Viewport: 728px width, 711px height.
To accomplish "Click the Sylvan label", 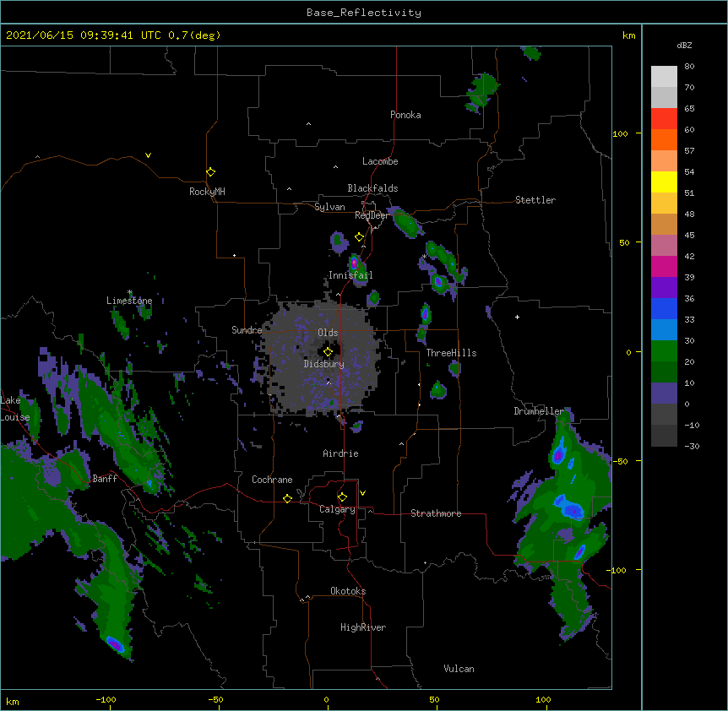I will tap(329, 207).
